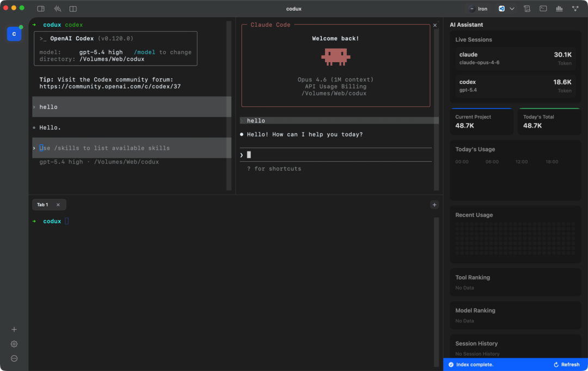This screenshot has width=588, height=371.
Task: Click the '30.1K' token count
Action: coord(562,55)
